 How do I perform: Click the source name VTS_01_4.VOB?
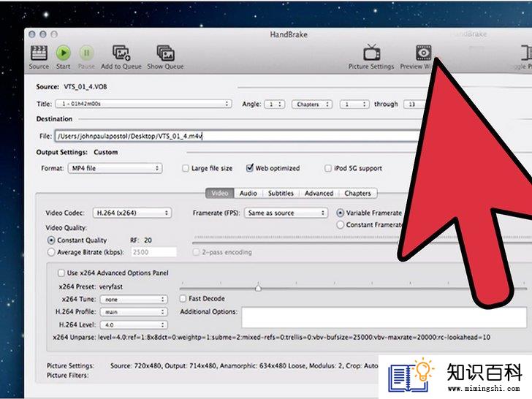(x=85, y=87)
